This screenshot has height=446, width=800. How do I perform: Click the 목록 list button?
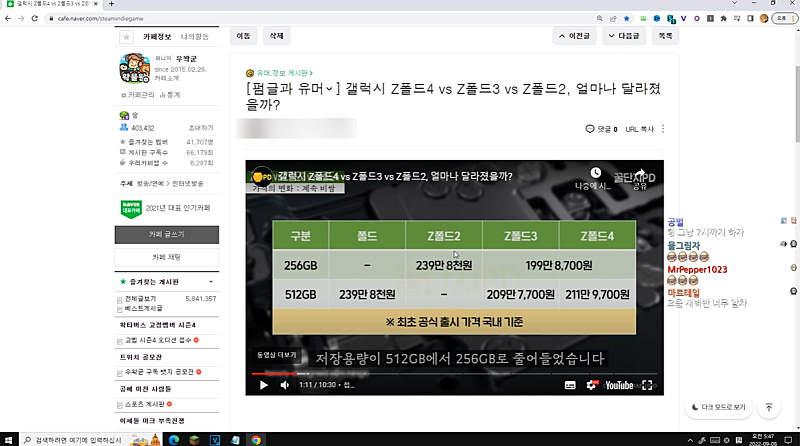tap(665, 36)
